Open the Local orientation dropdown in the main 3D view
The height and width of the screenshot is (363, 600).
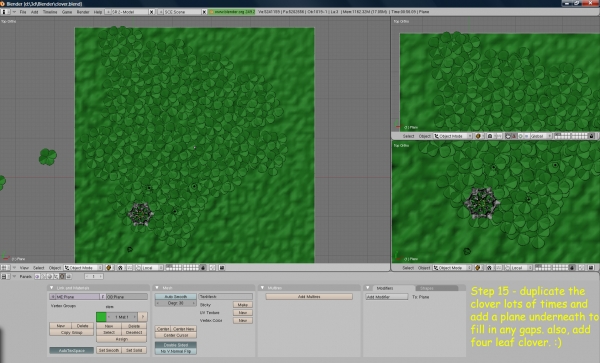152,268
